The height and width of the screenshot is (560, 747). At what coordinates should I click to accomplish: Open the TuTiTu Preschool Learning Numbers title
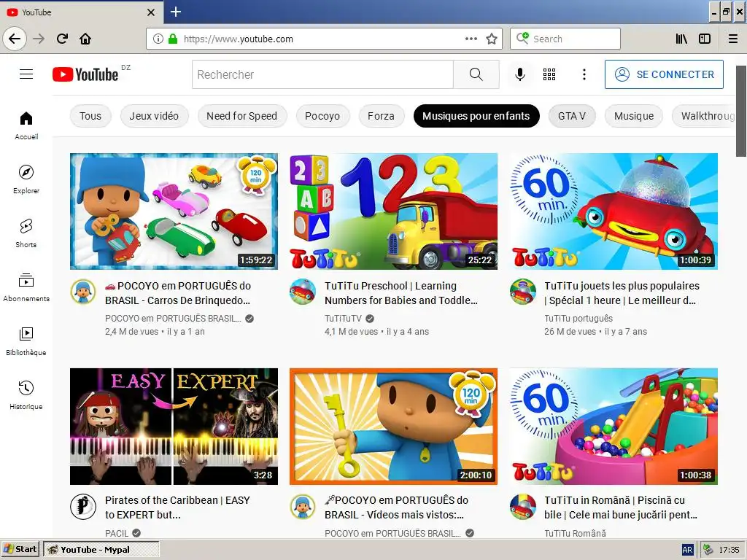[401, 293]
